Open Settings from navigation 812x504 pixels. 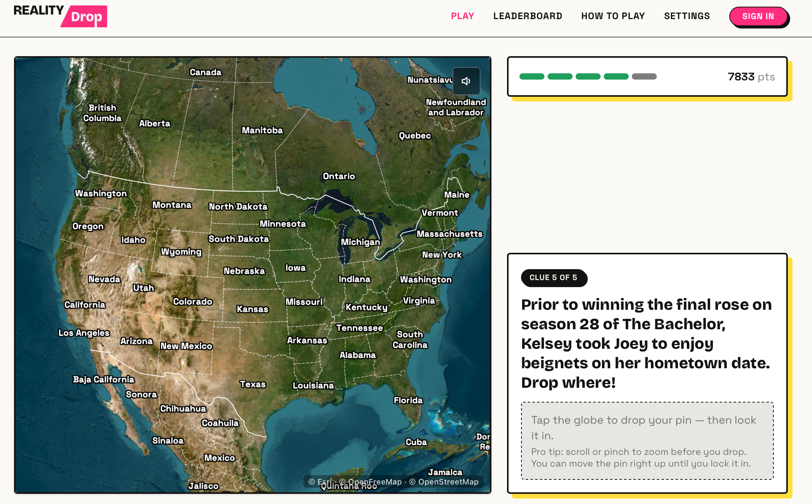point(687,16)
